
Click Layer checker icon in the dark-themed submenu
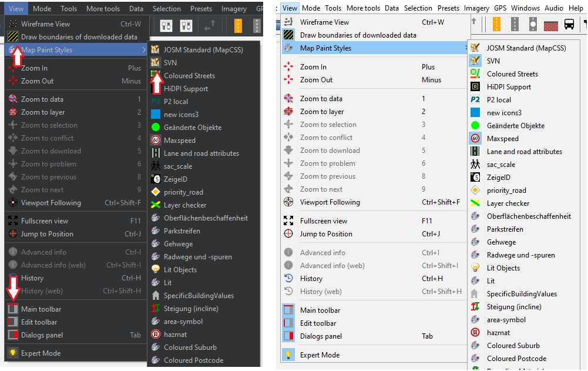click(156, 205)
